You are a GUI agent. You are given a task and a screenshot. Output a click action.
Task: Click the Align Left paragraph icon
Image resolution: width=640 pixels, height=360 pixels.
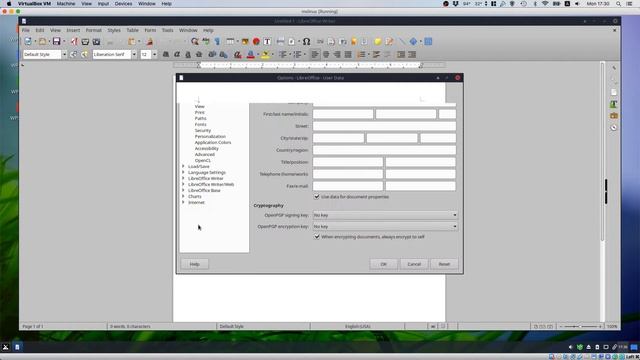pyautogui.click(x=315, y=54)
